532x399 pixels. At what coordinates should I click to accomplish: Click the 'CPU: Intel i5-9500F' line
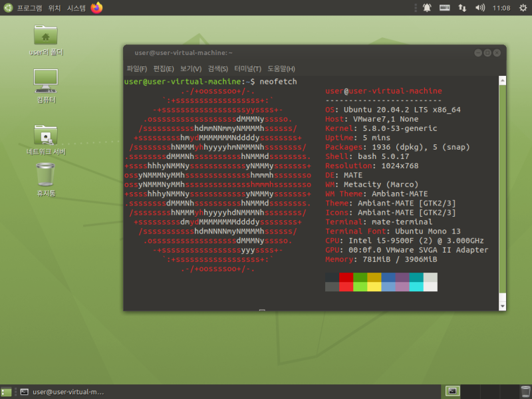[404, 241]
